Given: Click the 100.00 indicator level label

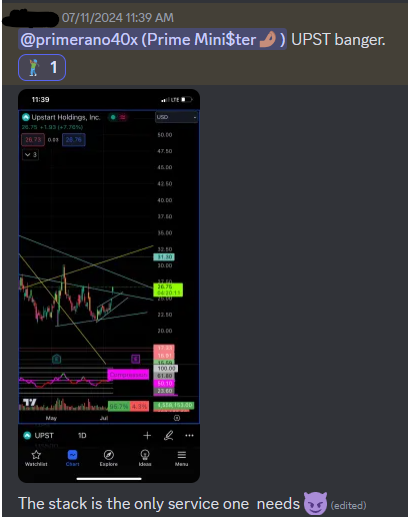Looking at the screenshot, I should click(x=166, y=368).
